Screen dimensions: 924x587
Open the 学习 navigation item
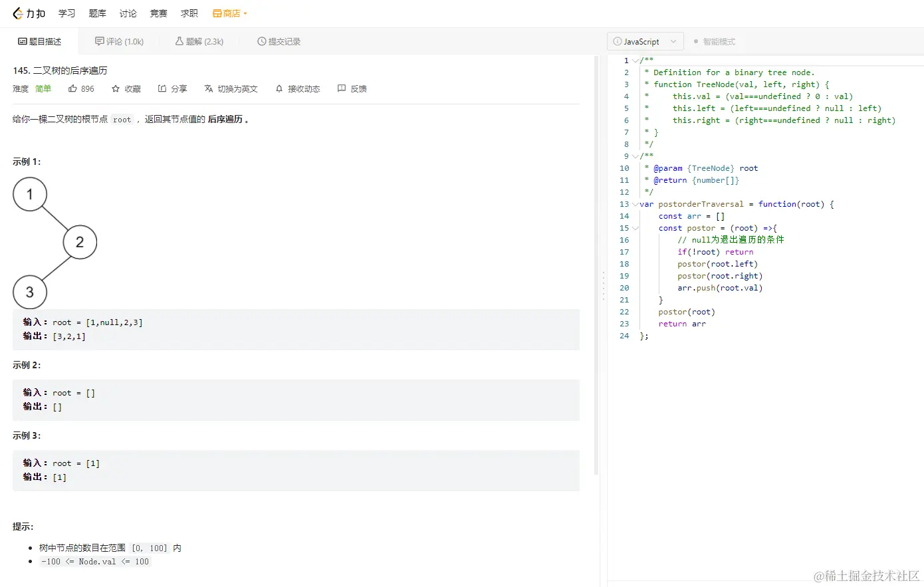(66, 13)
